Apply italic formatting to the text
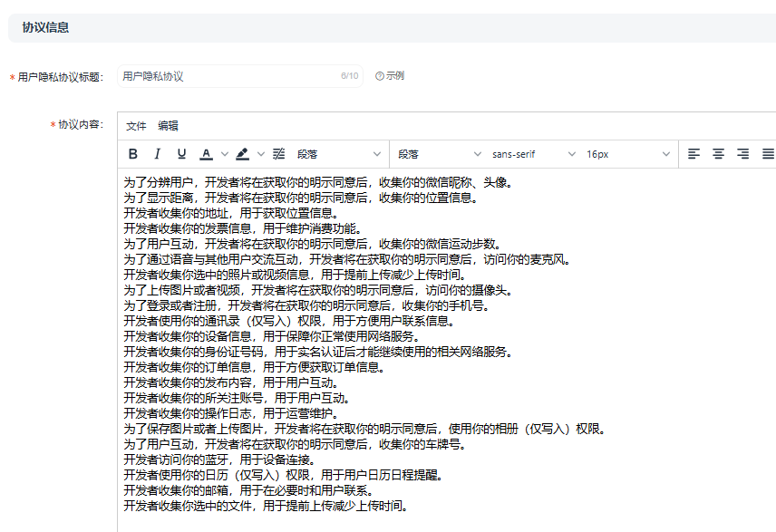The width and height of the screenshot is (776, 532). pos(157,154)
